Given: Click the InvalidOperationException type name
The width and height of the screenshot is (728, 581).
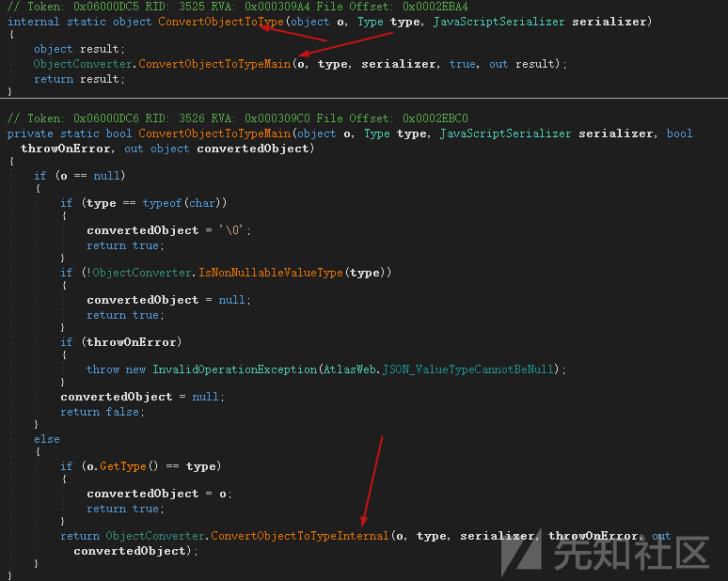Looking at the screenshot, I should click(234, 369).
